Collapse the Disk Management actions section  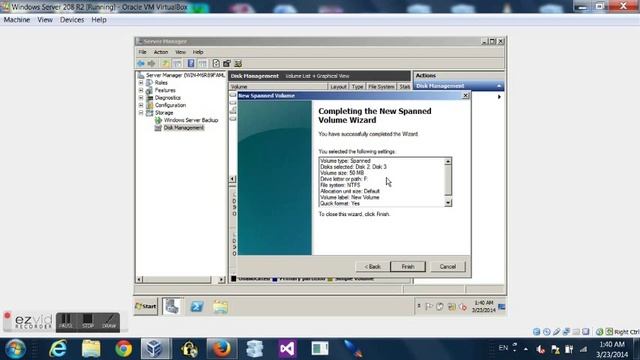pos(499,86)
